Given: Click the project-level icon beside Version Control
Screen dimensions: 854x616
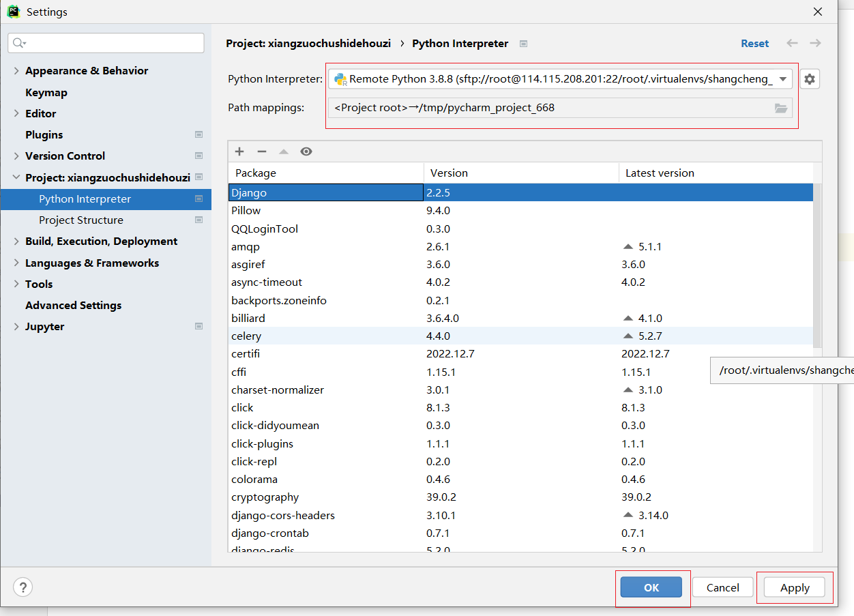Looking at the screenshot, I should coord(198,156).
